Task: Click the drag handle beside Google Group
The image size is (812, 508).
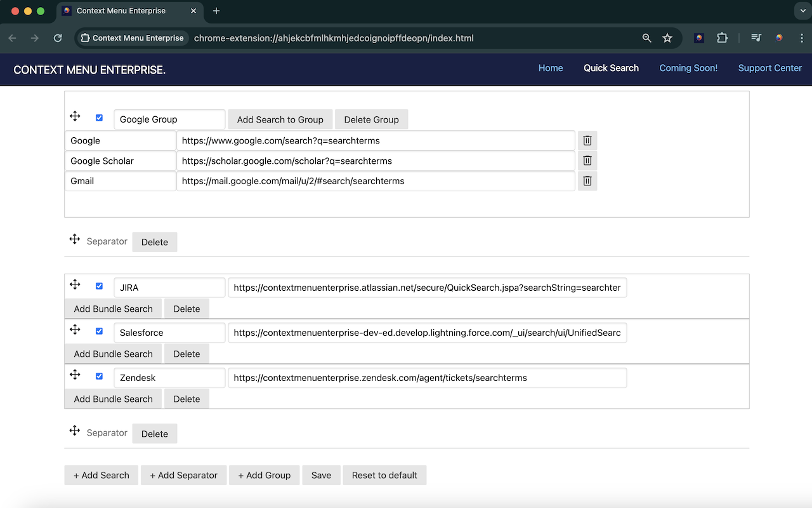Action: 75,117
